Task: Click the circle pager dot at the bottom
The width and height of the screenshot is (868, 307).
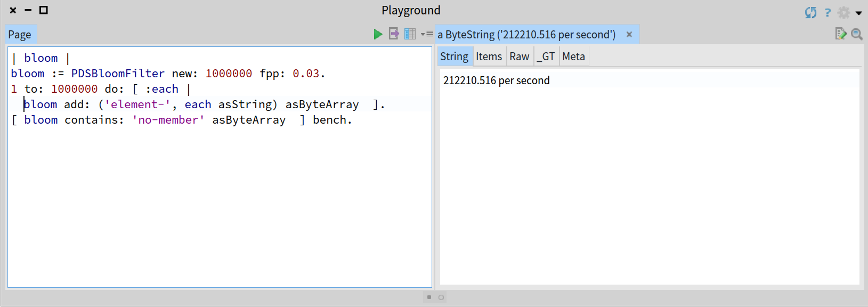Action: tap(441, 297)
